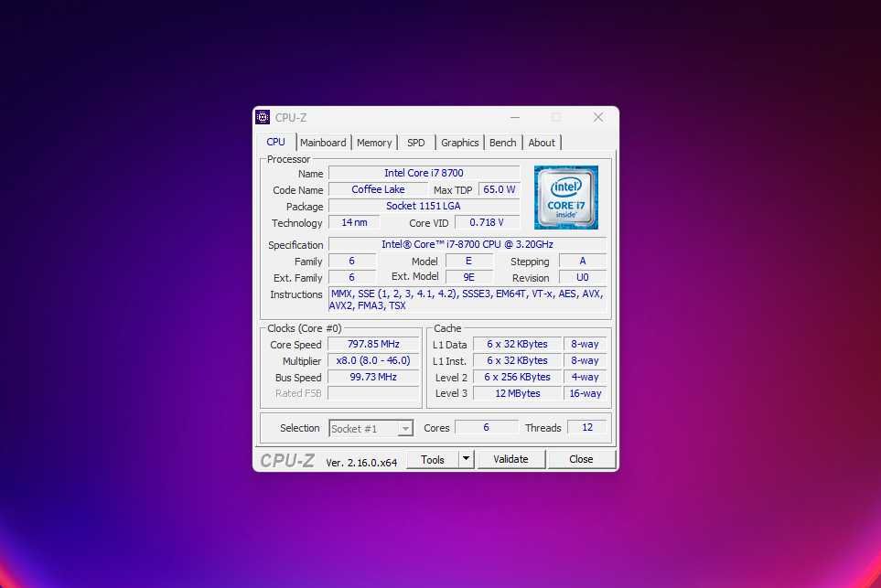881x588 pixels.
Task: Click the 'Clocks (Core #0)' group label
Action: [304, 328]
